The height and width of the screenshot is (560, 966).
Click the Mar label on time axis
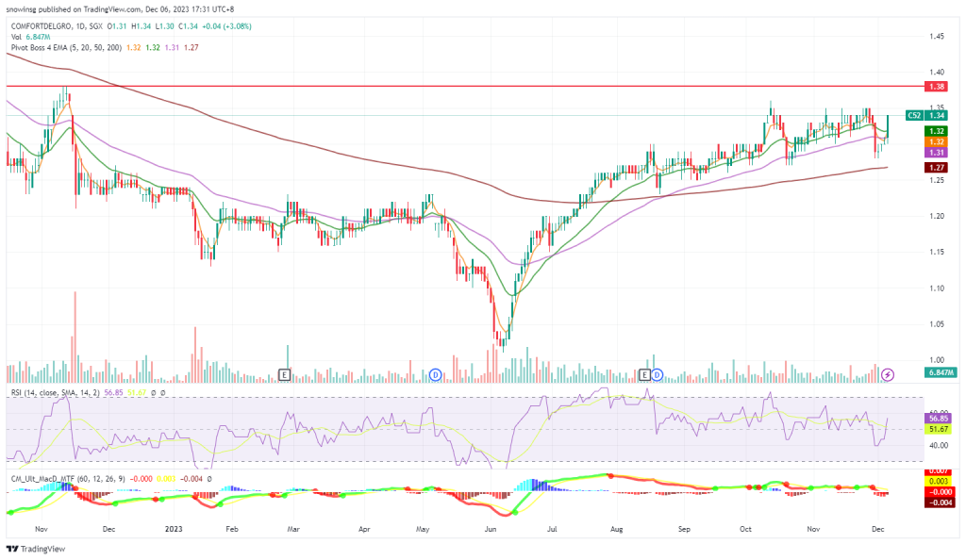click(x=293, y=529)
